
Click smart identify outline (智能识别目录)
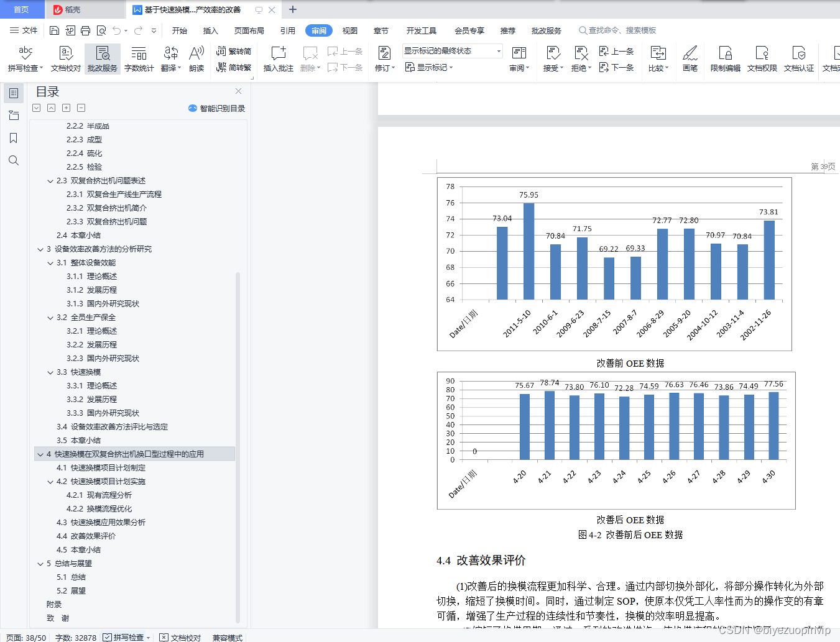tap(216, 108)
